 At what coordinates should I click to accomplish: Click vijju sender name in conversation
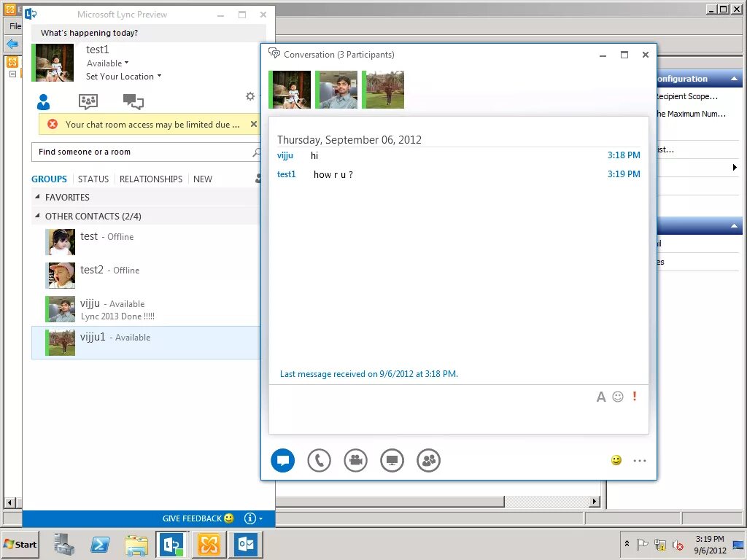click(285, 155)
